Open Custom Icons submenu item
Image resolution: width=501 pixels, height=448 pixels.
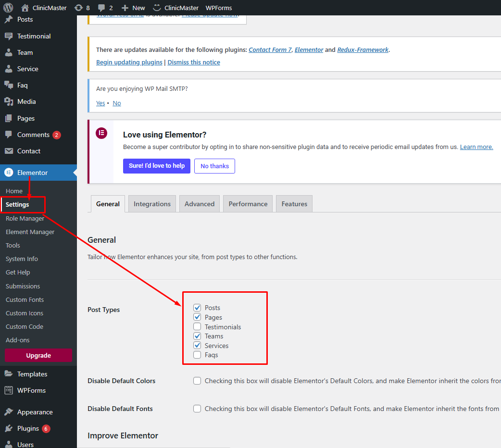click(25, 313)
